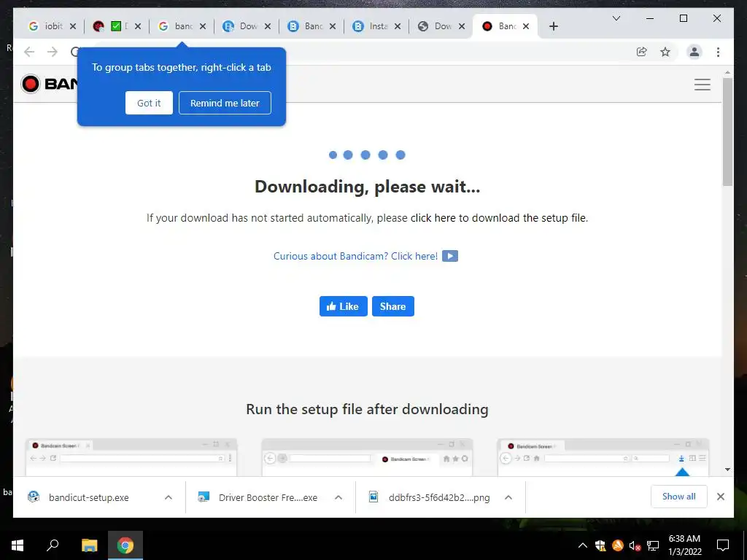Image resolution: width=747 pixels, height=560 pixels.
Task: Click the page vertical scrollbar thumb
Action: 727,131
